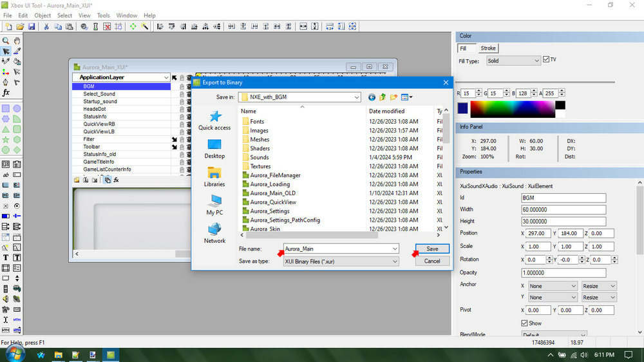
Task: Select the arrow Selection tool
Action: 6,52
